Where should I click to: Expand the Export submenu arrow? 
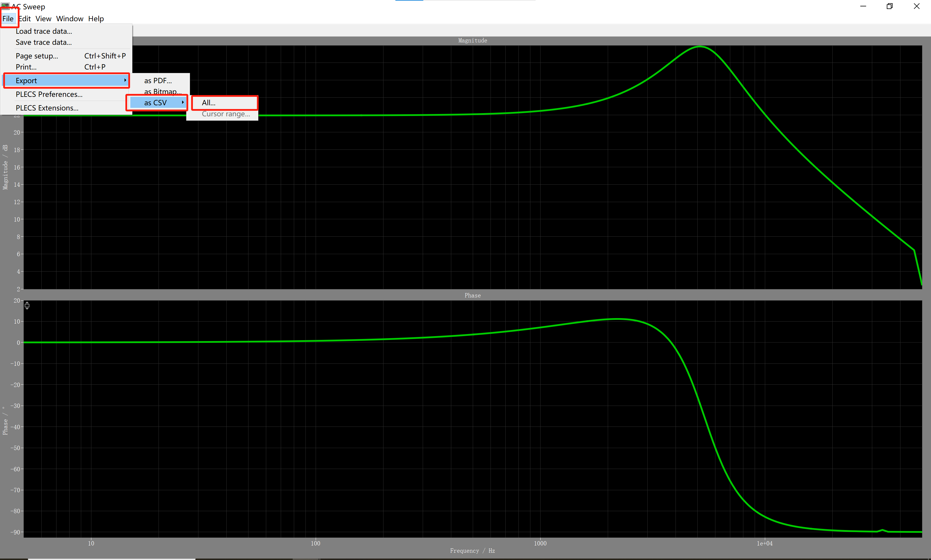click(x=125, y=80)
